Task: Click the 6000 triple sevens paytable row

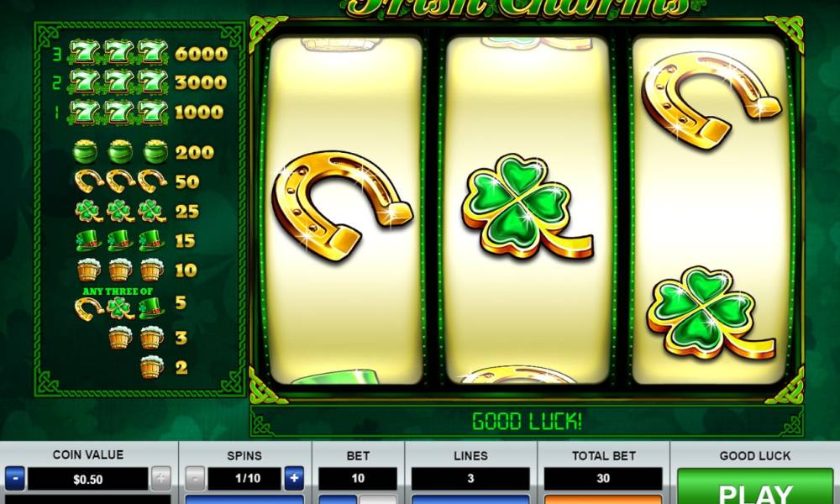Action: pos(141,53)
